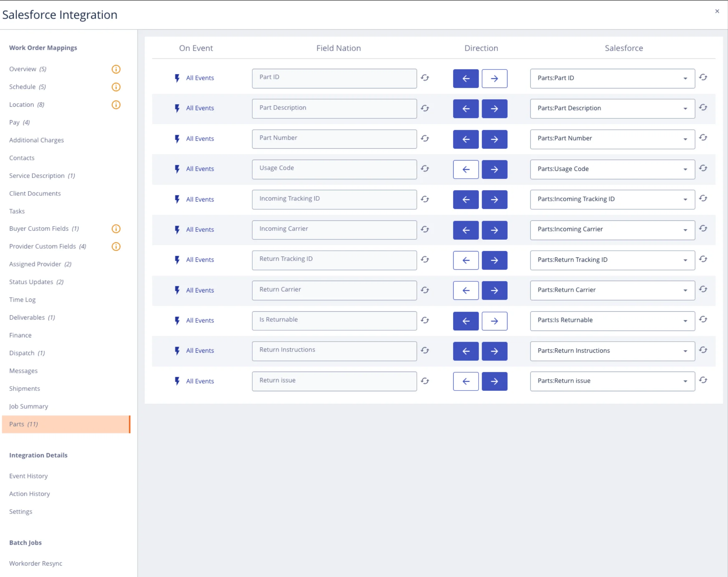Click refresh icon beside Incoming Tracking ID input

click(425, 199)
